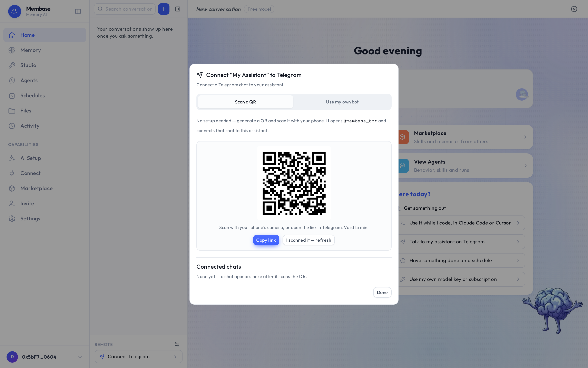
Task: Click the Memory brain icon in sidebar
Action: click(12, 50)
